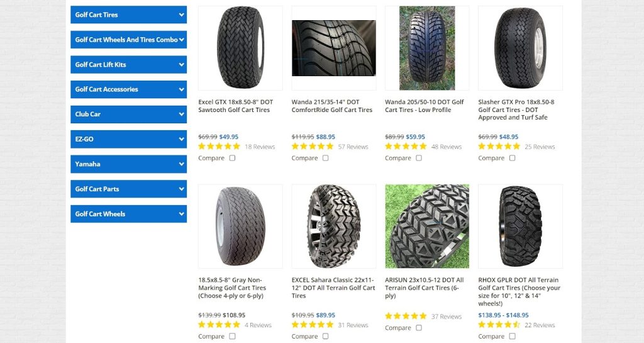Viewport: 644px width, 343px height.
Task: Expand Golf Cart Lift Kits menu
Action: click(x=128, y=64)
